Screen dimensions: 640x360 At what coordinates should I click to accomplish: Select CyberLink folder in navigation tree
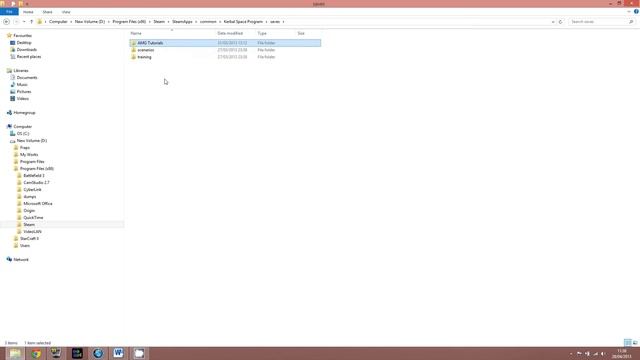[x=32, y=189]
